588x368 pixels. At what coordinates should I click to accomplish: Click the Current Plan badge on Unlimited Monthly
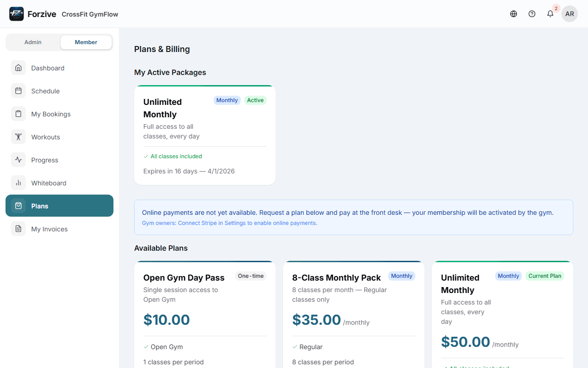(x=544, y=276)
